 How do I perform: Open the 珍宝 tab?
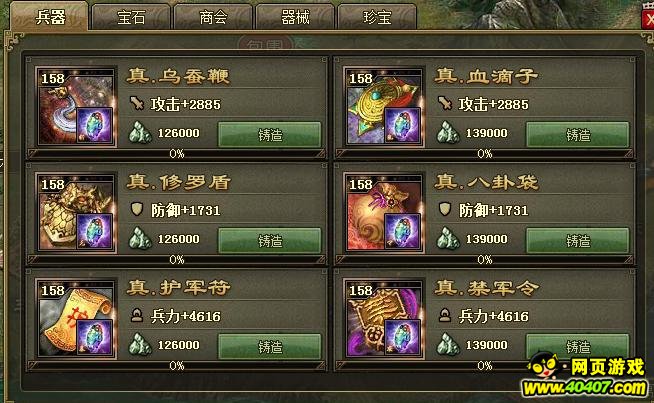click(x=377, y=17)
